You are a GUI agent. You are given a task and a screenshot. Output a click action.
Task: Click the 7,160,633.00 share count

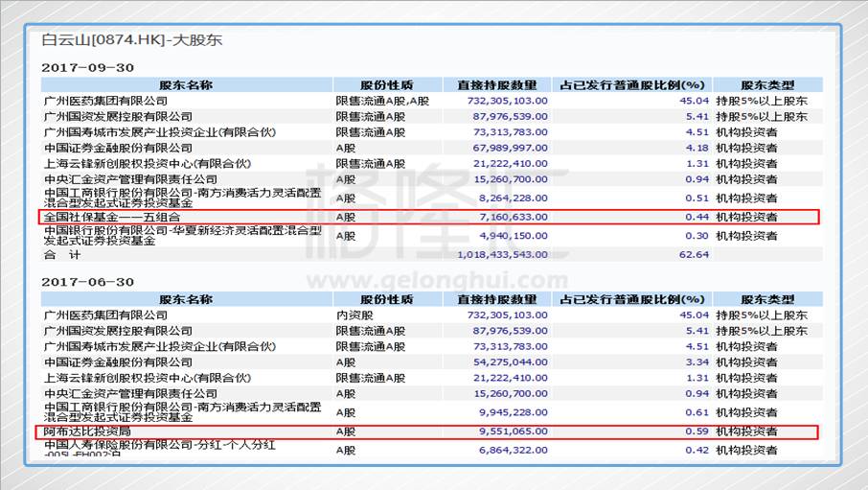pyautogui.click(x=514, y=217)
